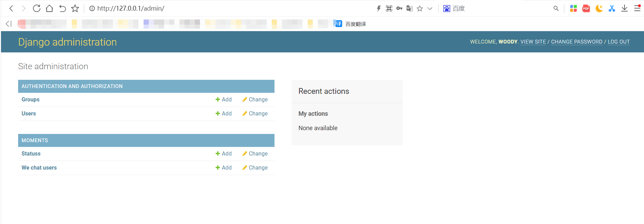This screenshot has height=224, width=644.
Task: Open the QR code grid icon
Action: pos(389,9)
